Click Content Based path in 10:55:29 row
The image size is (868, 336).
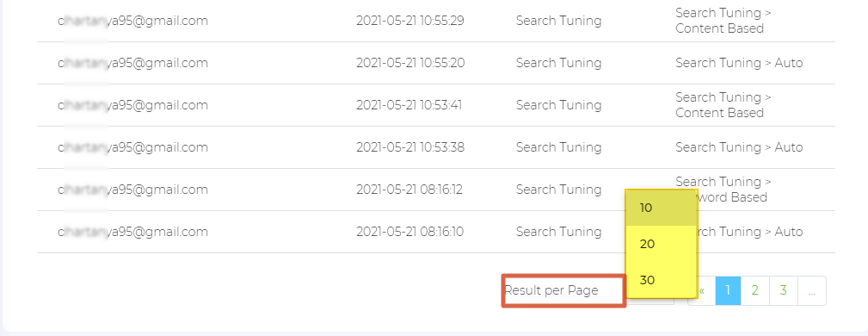[723, 21]
